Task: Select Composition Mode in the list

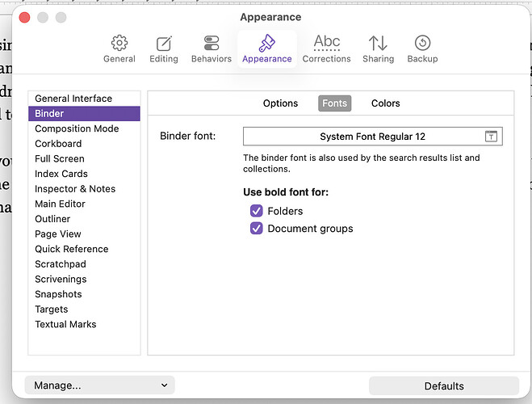Action: click(84, 128)
